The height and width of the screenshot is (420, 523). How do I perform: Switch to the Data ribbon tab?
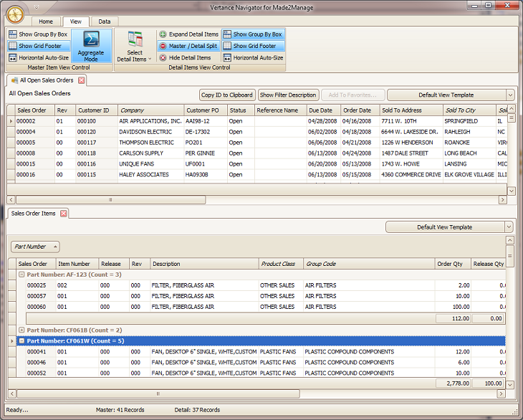[105, 22]
